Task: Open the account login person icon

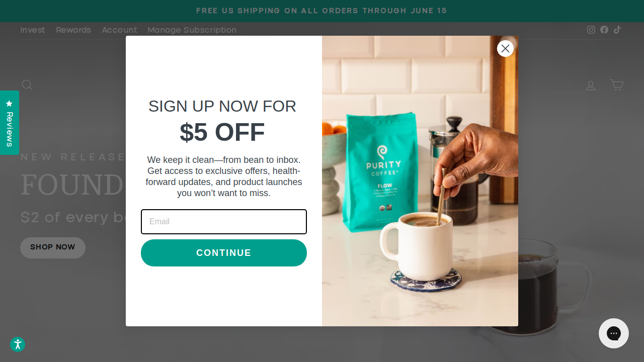Action: 591,85
